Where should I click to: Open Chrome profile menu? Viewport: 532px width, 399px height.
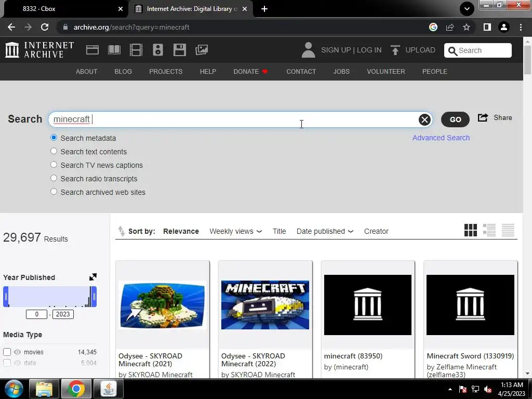pyautogui.click(x=504, y=27)
